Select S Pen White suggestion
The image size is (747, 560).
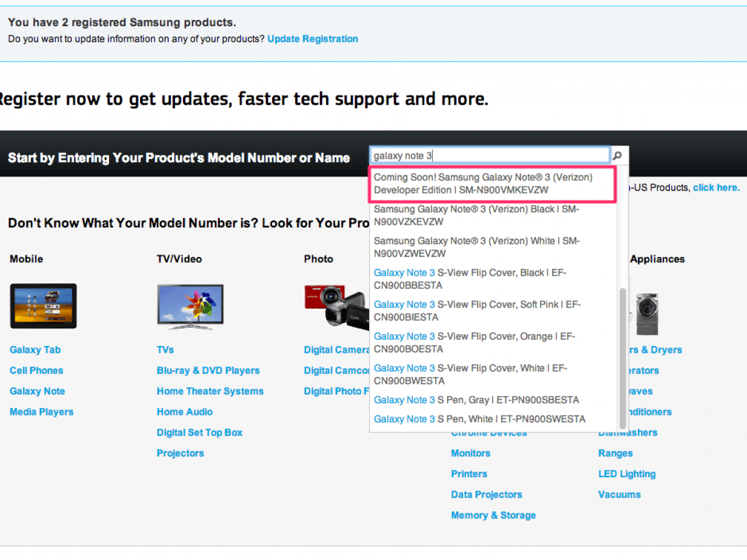click(x=479, y=419)
